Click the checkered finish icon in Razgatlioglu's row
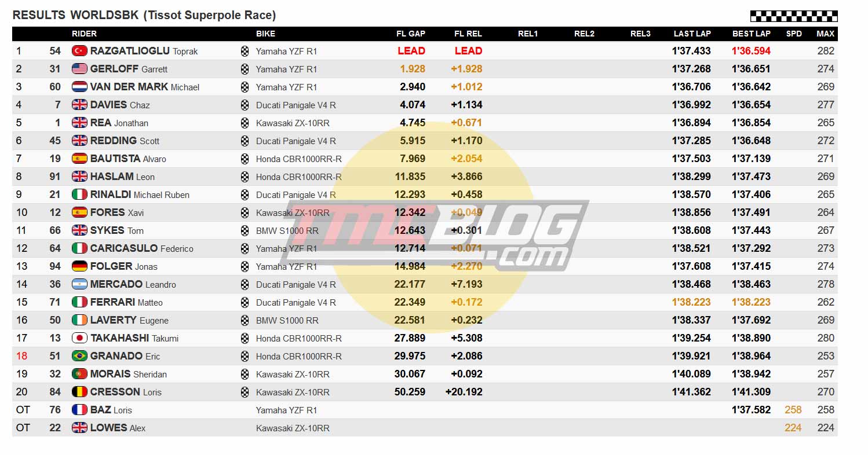 point(245,51)
